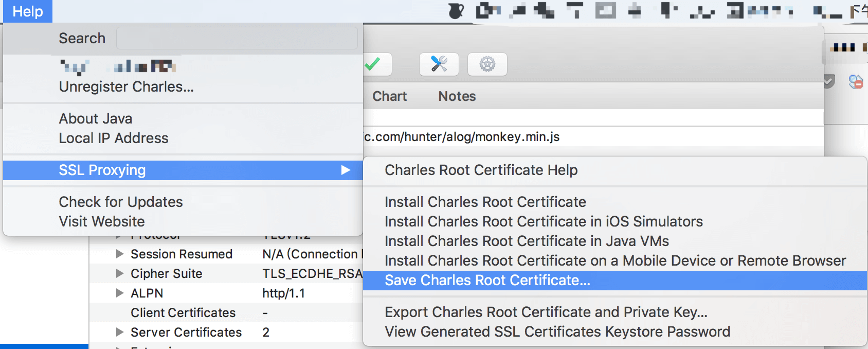This screenshot has height=349, width=868.
Task: Click Server Certificates value 2
Action: click(266, 332)
